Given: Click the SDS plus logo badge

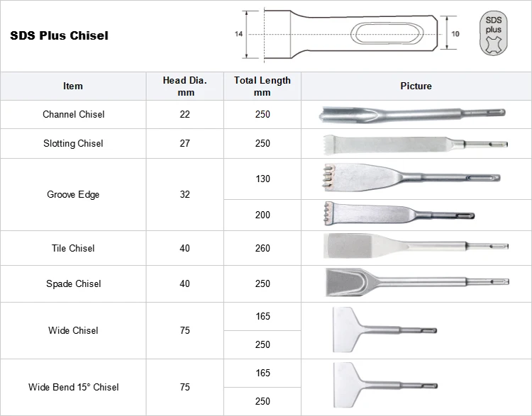Looking at the screenshot, I should (x=493, y=33).
